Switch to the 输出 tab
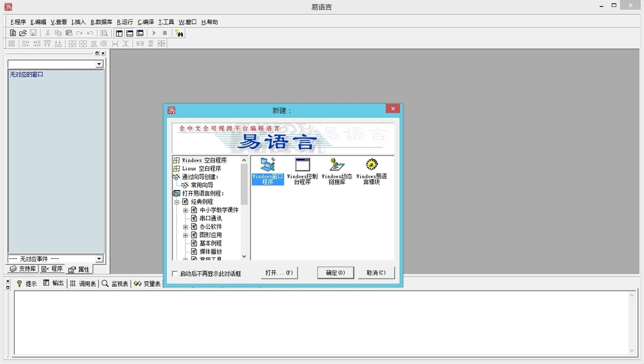 coord(53,283)
